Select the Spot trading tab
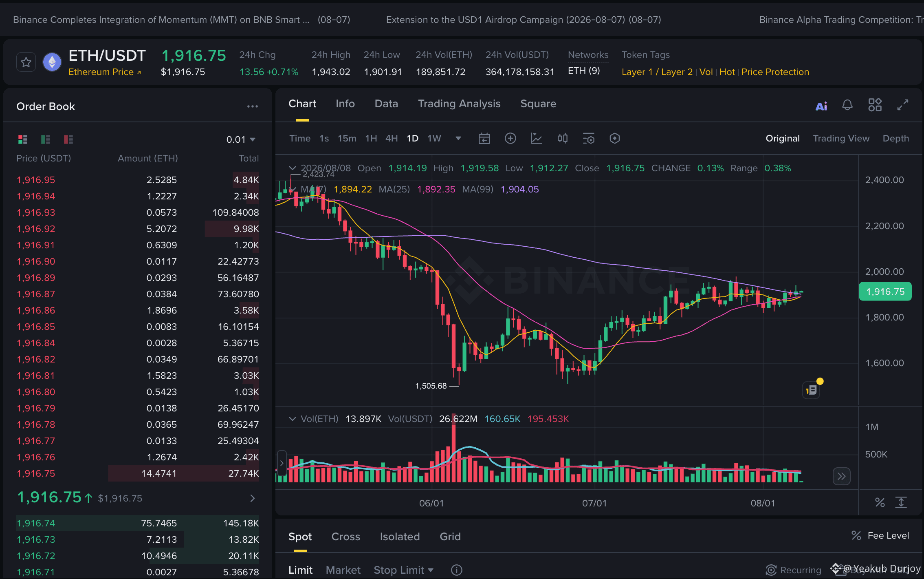The image size is (924, 579). pos(300,537)
